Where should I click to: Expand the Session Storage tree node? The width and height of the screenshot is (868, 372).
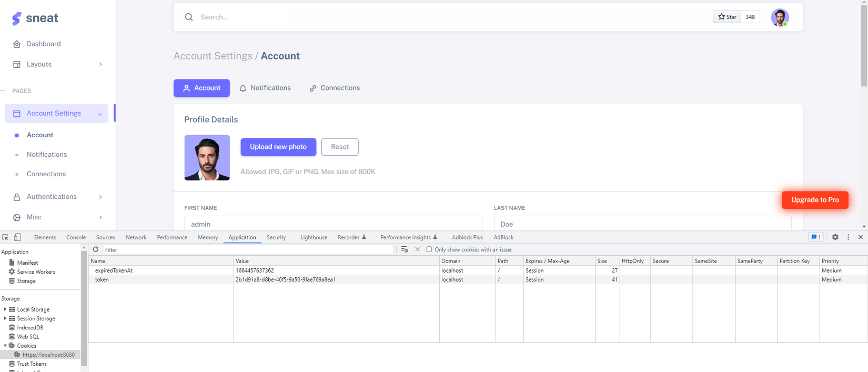(x=5, y=318)
